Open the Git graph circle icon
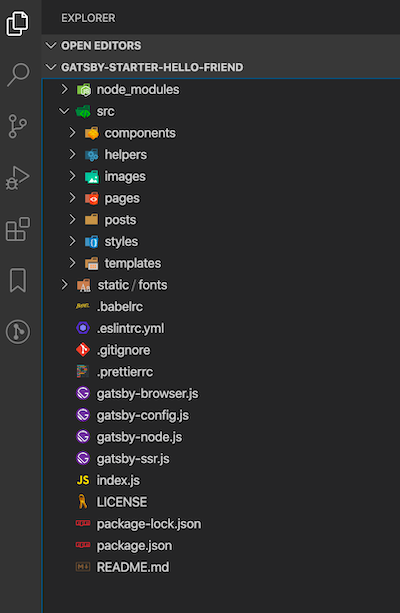This screenshot has height=613, width=400. (x=18, y=332)
